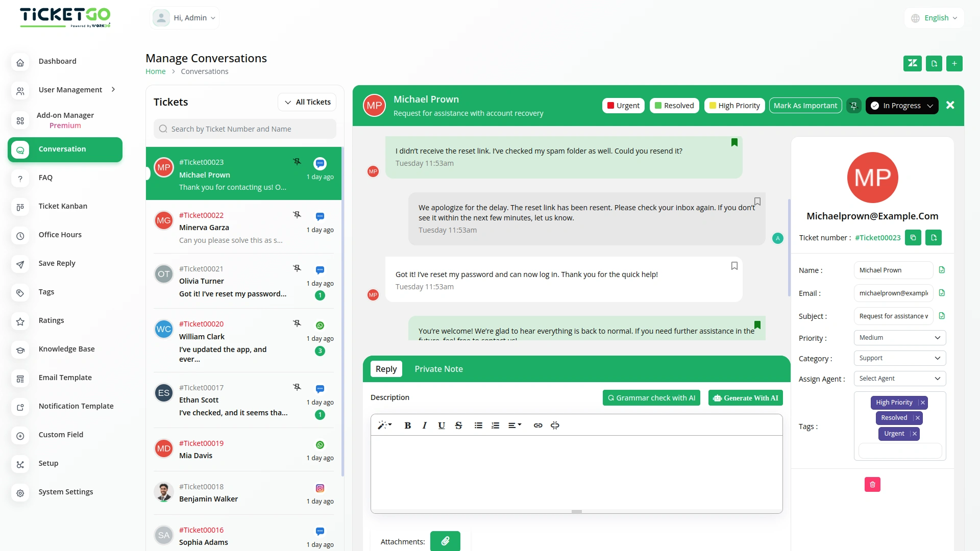
Task: Delete the conversation via the trash icon
Action: pos(872,484)
